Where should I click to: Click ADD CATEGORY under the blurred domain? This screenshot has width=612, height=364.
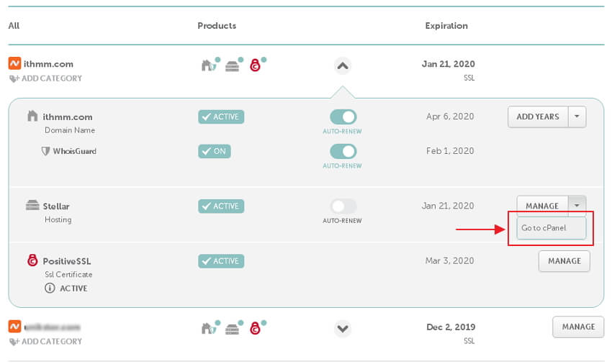click(52, 342)
